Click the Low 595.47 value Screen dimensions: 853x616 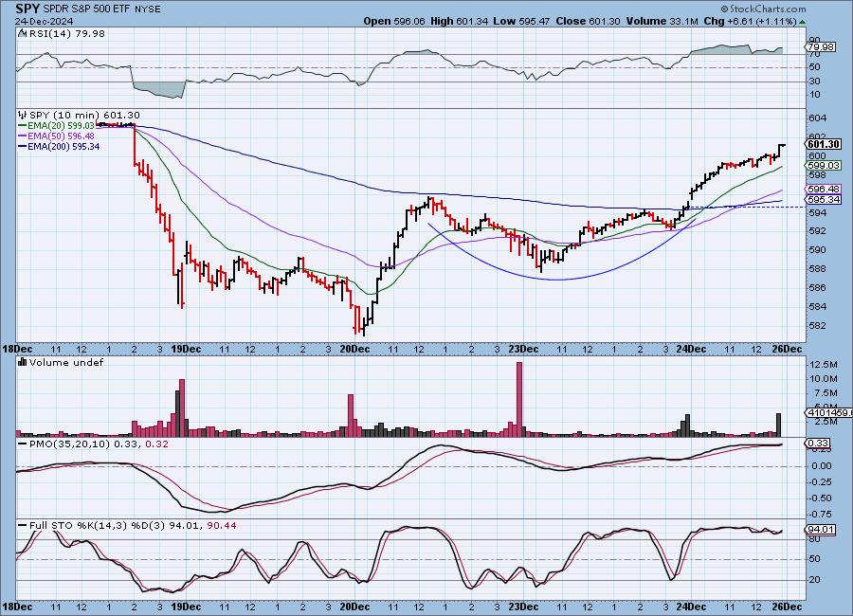pyautogui.click(x=521, y=21)
